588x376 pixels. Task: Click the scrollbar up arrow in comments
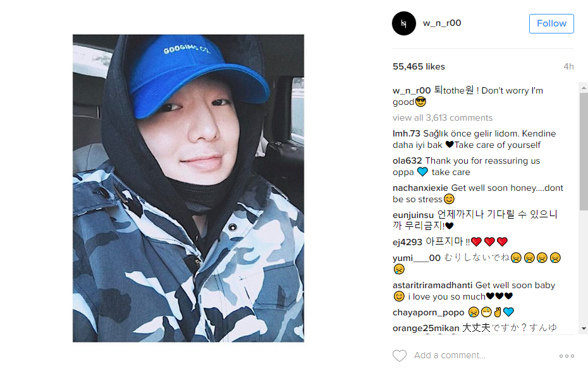pyautogui.click(x=584, y=88)
